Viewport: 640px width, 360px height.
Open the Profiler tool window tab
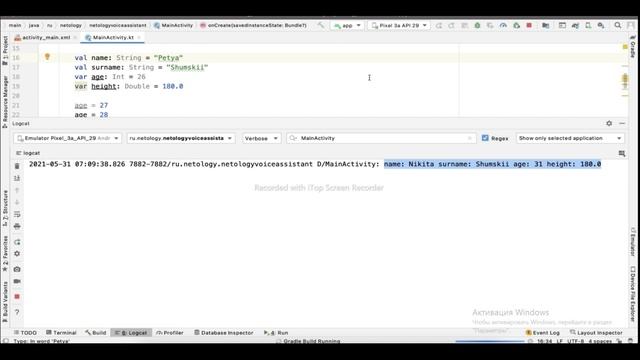coord(170,333)
